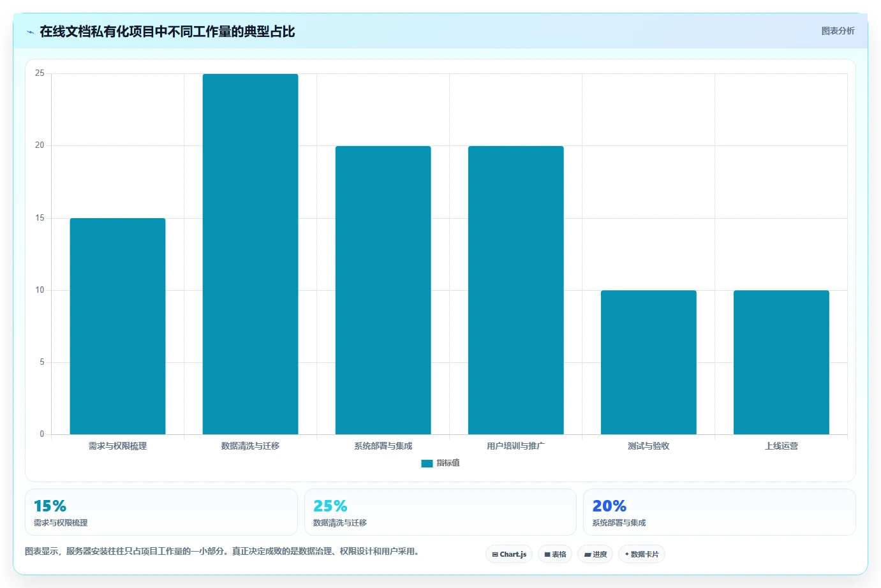Select the 进度 tag
The height and width of the screenshot is (588, 881).
595,554
